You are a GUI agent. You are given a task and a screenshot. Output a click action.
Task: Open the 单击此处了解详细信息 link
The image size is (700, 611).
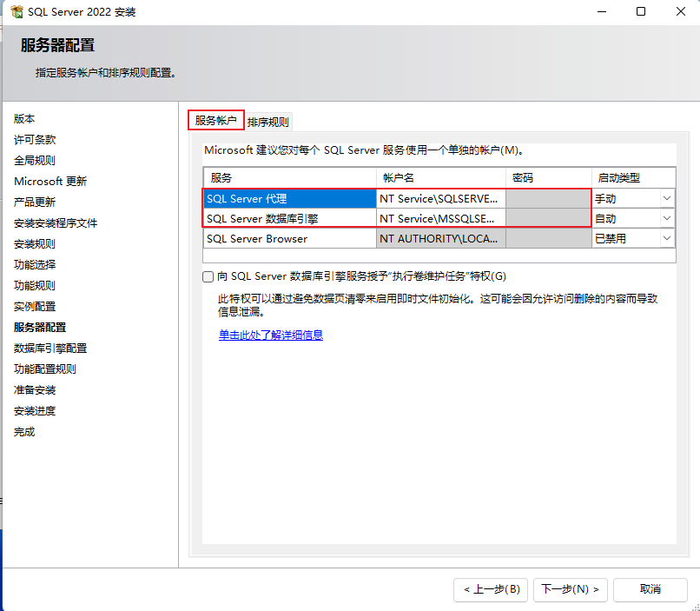271,335
